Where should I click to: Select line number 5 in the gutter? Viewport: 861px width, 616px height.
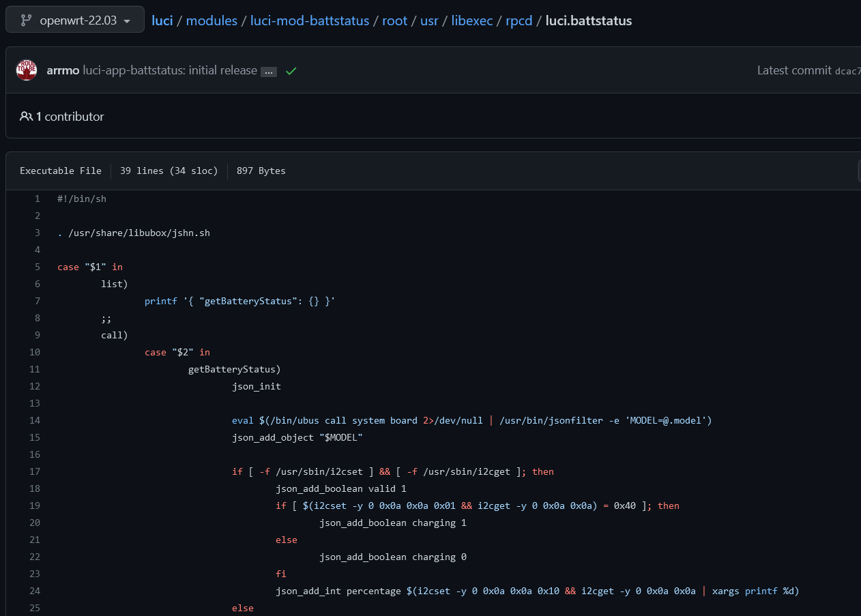tap(37, 267)
